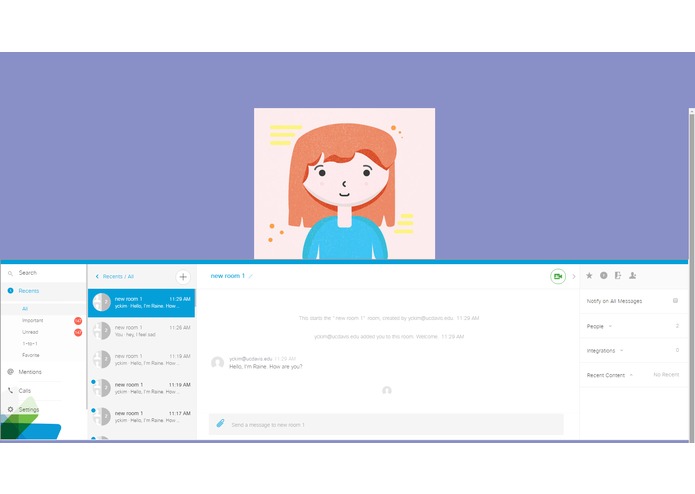Screen dimensions: 695x494
Task: Click the sender avatar beside Raine's message
Action: (x=217, y=362)
